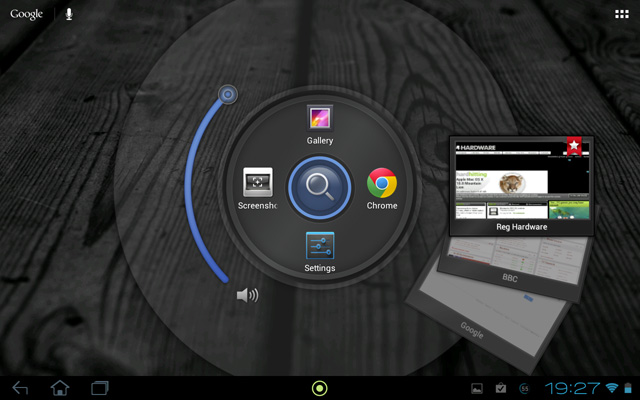Open the shopping bag checkmark notification

point(501,388)
